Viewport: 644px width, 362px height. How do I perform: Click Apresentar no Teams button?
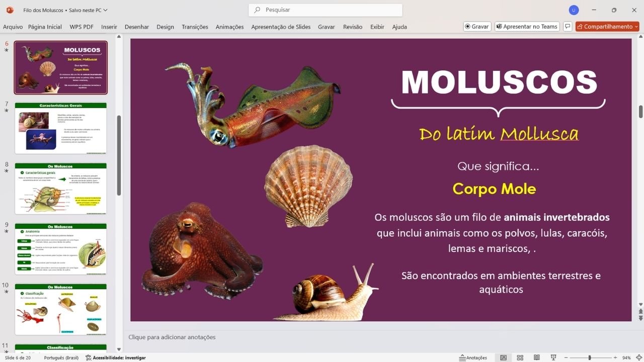pyautogui.click(x=527, y=27)
